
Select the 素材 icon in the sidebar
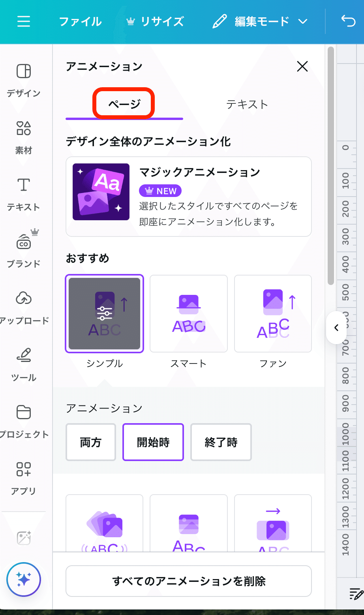[x=24, y=134]
